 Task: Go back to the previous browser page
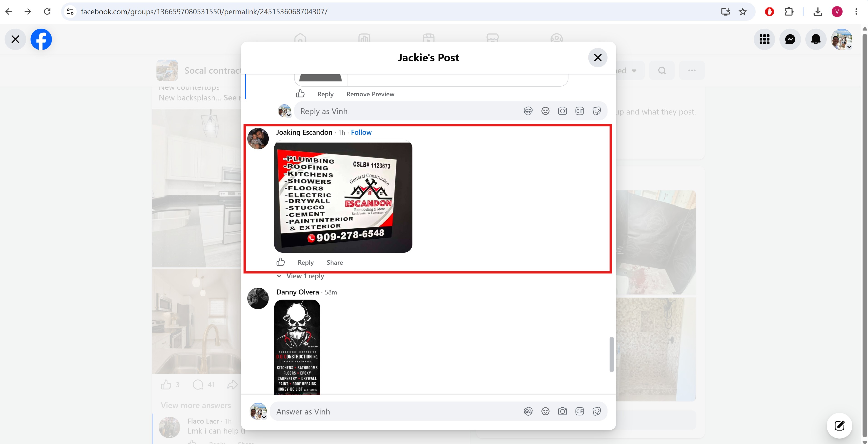point(9,12)
